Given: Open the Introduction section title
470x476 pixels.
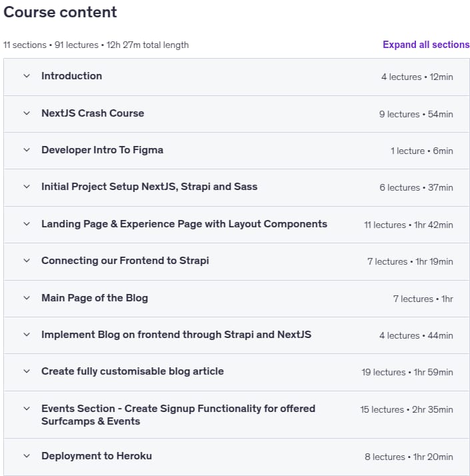Looking at the screenshot, I should coord(71,76).
